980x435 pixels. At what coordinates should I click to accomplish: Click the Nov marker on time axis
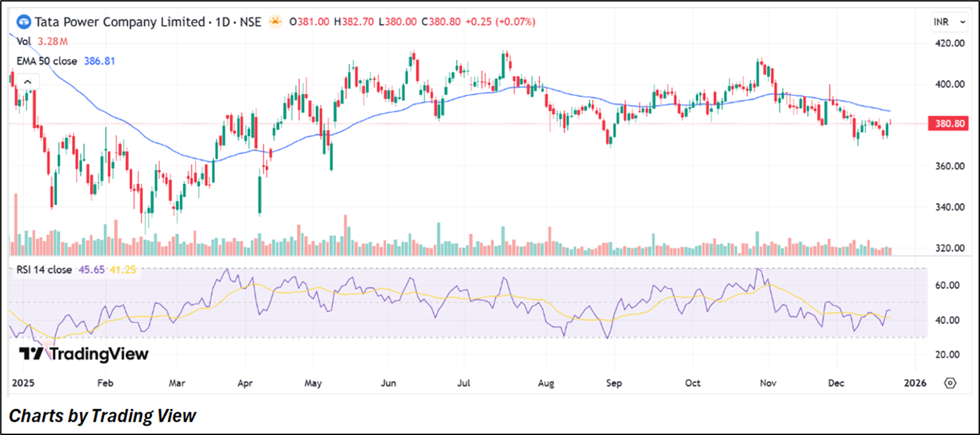[768, 383]
